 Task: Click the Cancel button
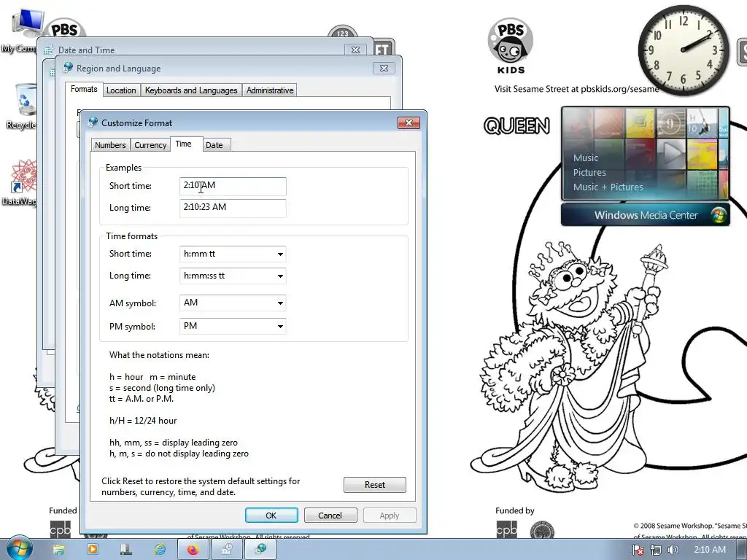[330, 516]
